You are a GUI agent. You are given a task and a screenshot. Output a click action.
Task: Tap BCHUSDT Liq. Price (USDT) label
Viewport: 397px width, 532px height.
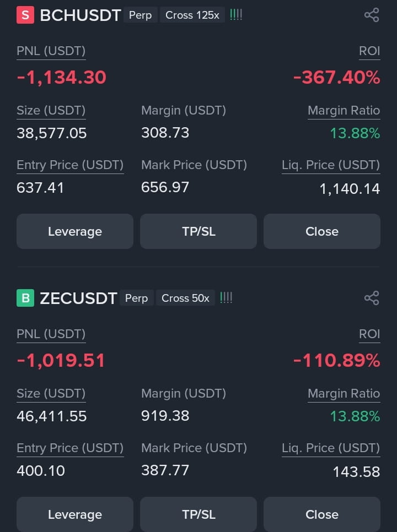pos(331,165)
